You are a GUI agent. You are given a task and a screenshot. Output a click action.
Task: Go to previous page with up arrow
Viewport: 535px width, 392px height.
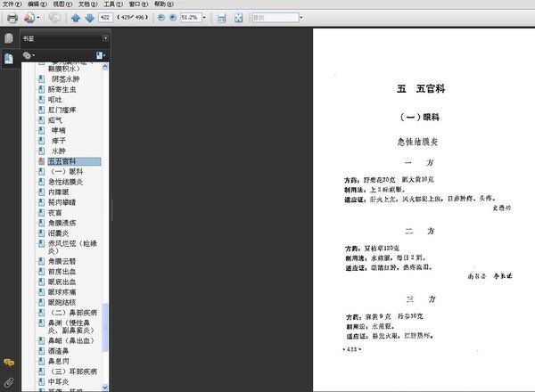coord(76,18)
